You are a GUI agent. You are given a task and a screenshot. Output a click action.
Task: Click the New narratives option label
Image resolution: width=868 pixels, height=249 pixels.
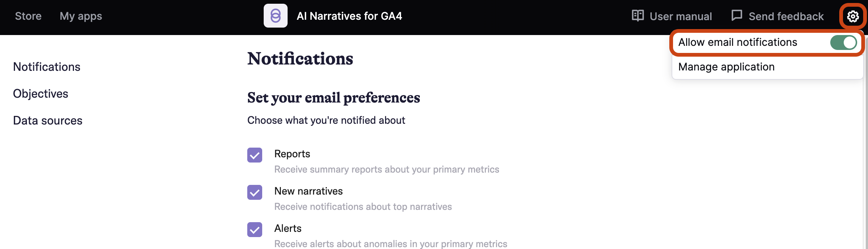[309, 191]
